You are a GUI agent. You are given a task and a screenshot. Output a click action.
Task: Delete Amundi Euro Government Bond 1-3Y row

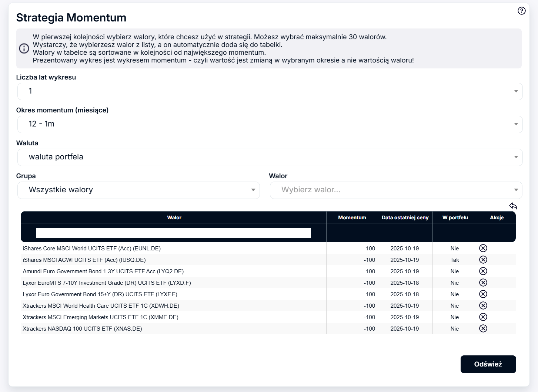click(x=483, y=271)
